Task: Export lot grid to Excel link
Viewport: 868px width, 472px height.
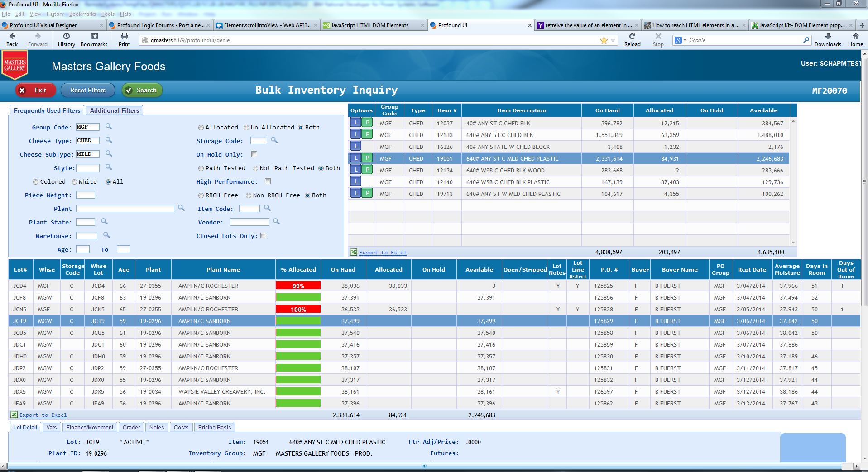Action: 43,415
